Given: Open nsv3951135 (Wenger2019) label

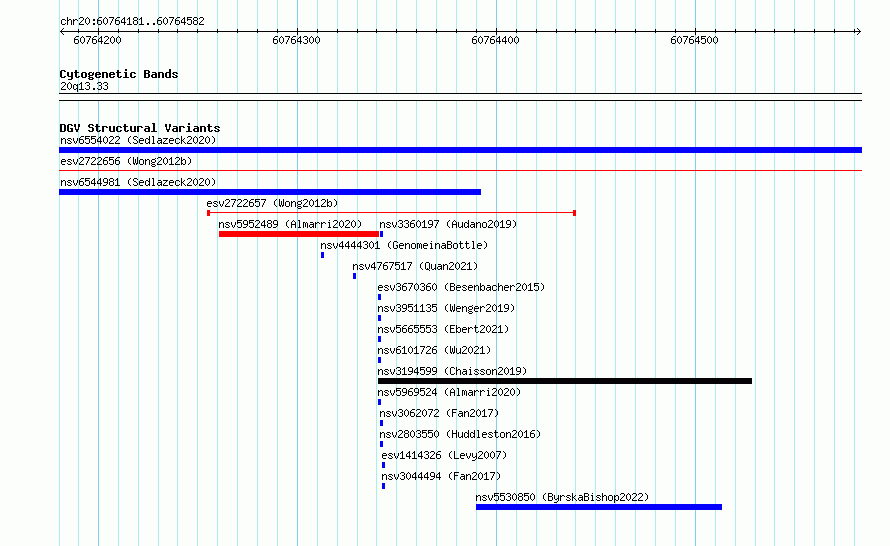Looking at the screenshot, I should point(446,308).
